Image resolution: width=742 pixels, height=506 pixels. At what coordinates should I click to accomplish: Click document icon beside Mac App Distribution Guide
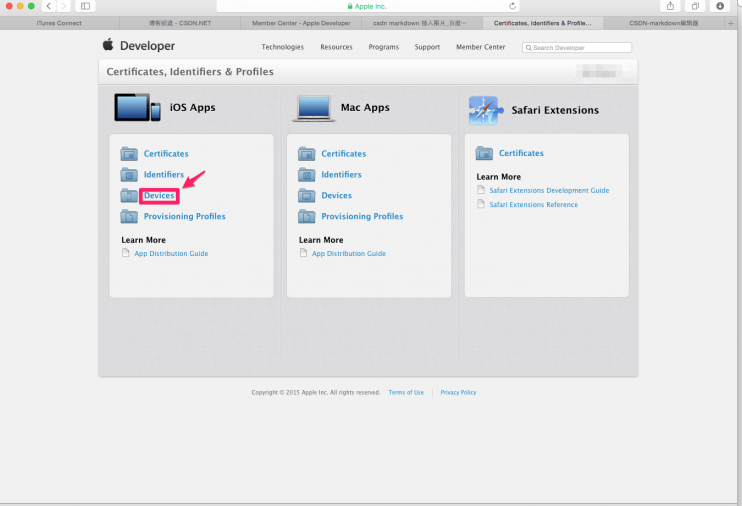pyautogui.click(x=303, y=253)
